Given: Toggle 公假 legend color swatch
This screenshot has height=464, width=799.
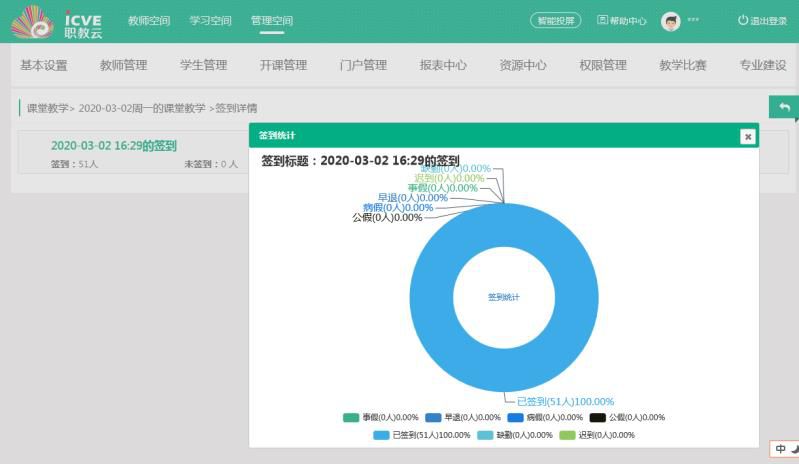Looking at the screenshot, I should (x=597, y=418).
